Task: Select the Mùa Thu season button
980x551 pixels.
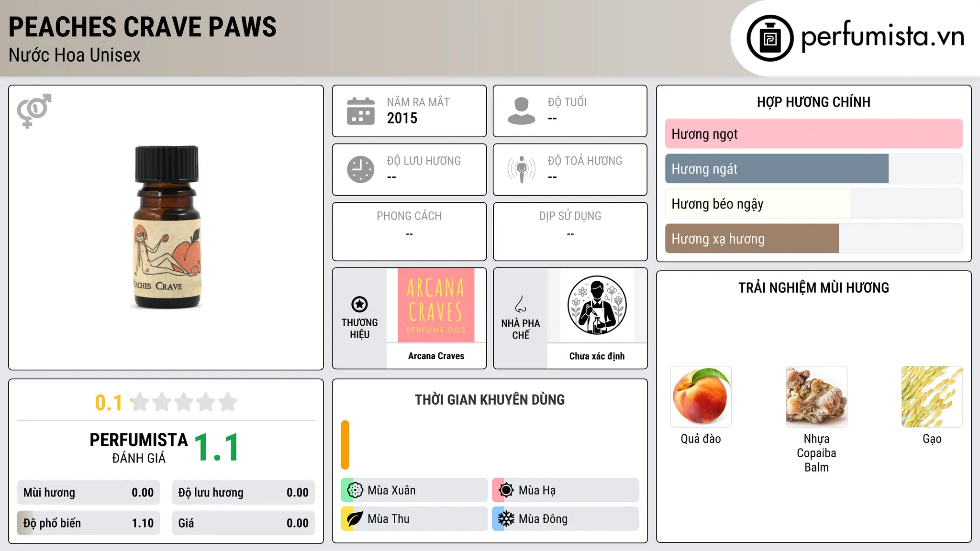Action: 414,519
